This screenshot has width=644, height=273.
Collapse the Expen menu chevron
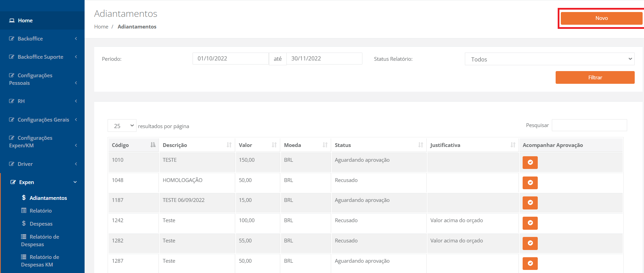(x=75, y=182)
